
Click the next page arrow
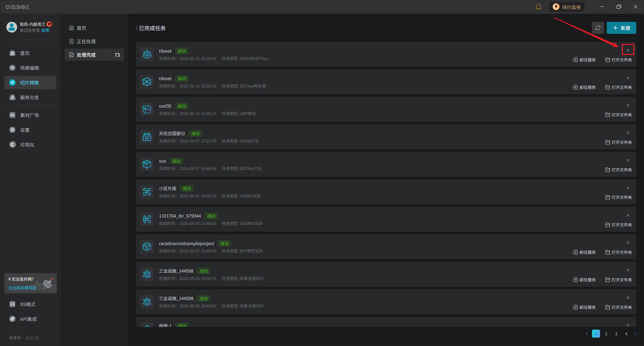click(x=635, y=334)
